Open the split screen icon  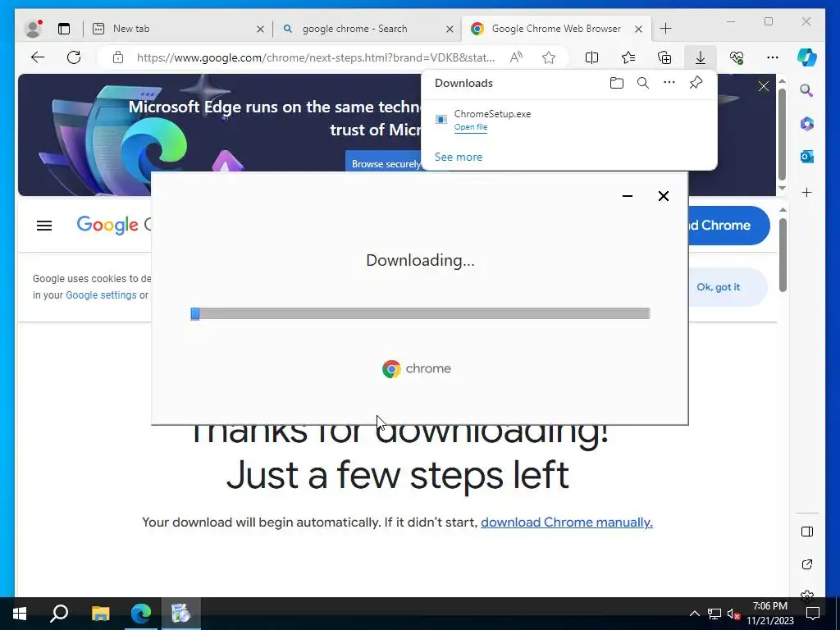pos(591,57)
